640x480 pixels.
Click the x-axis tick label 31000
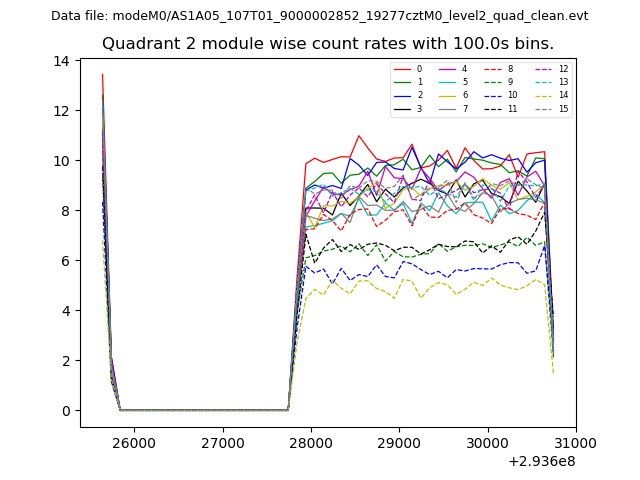576,443
